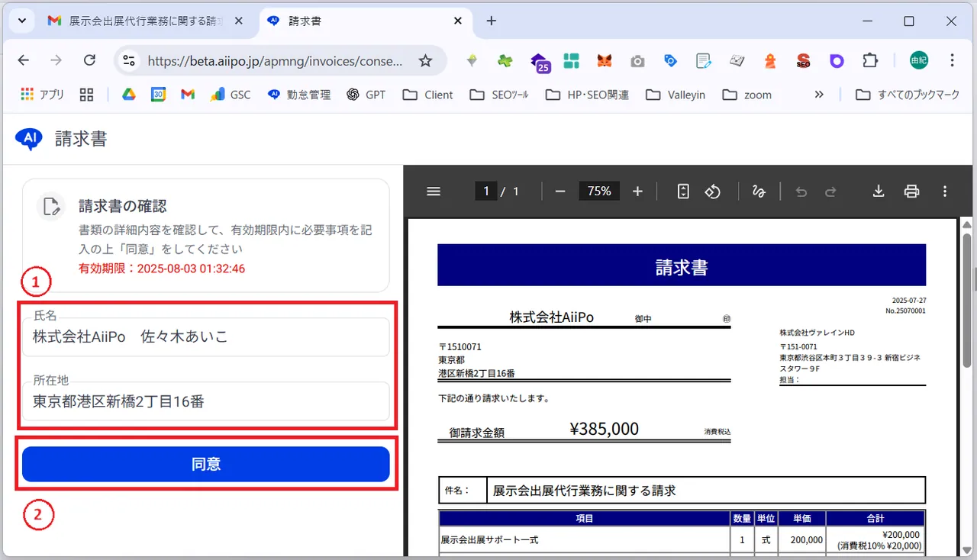
Task: Click the camera screenshot extension icon
Action: click(637, 61)
